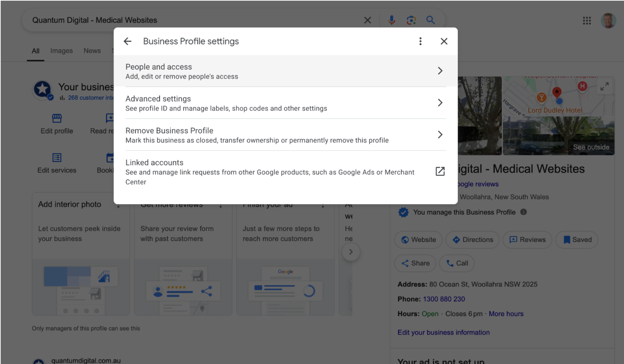
Task: View 268 customer interactions link
Action: click(x=91, y=98)
